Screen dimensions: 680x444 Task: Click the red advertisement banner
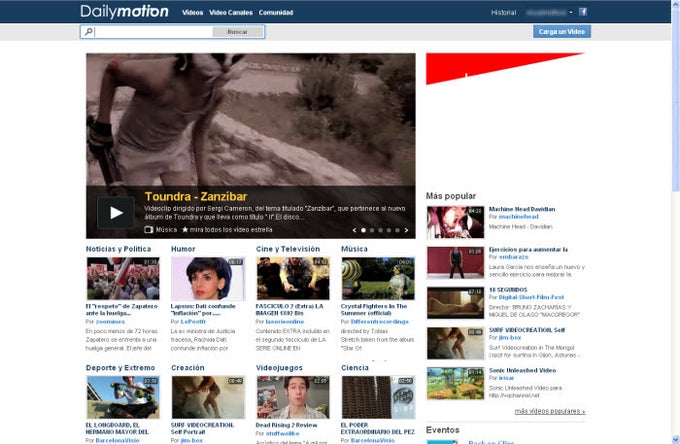pyautogui.click(x=505, y=69)
